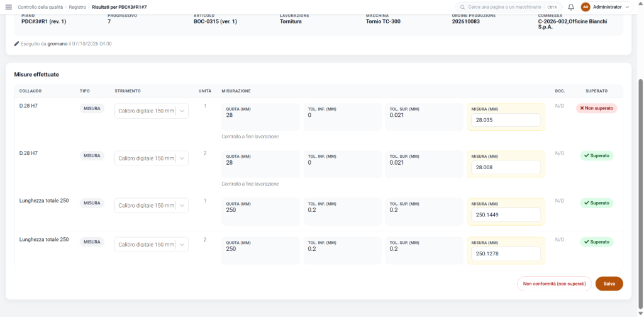Click the STRUMENTO column header

(x=128, y=91)
